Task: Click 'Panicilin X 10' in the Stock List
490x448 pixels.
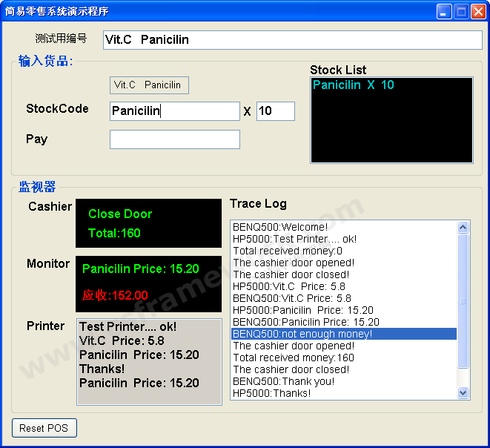Action: [x=354, y=85]
